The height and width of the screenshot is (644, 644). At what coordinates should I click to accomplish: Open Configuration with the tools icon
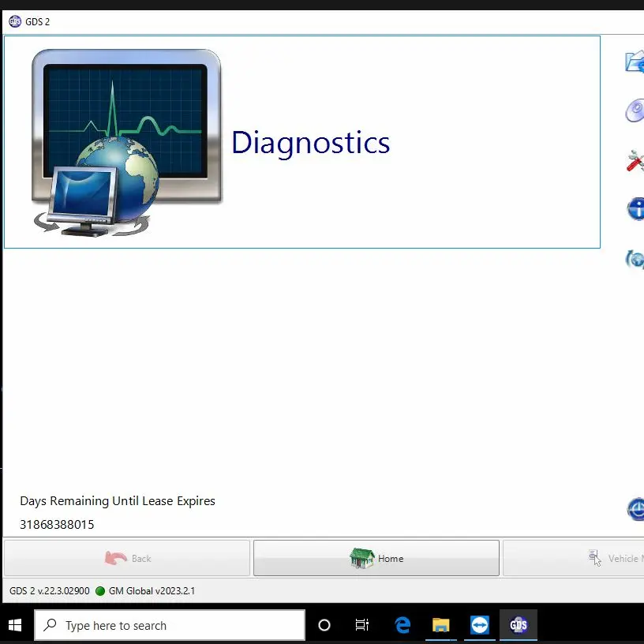pos(635,160)
